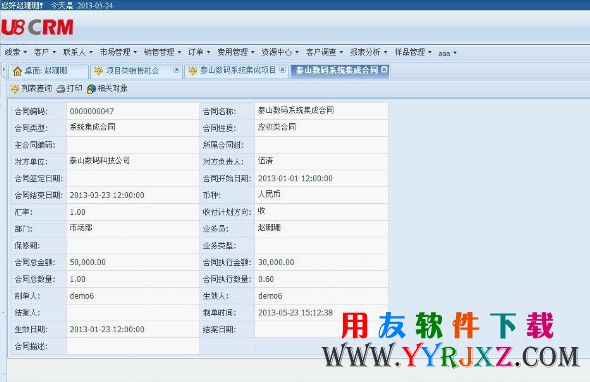The image size is (590, 382).
Task: Click the 汇率 value 1.00
Action: click(78, 212)
